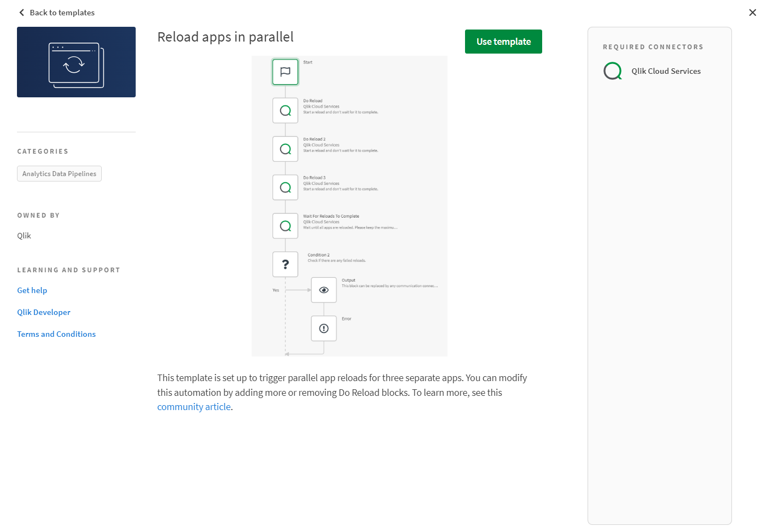This screenshot has height=532, width=761.
Task: Open the Get help link
Action: [x=32, y=290]
